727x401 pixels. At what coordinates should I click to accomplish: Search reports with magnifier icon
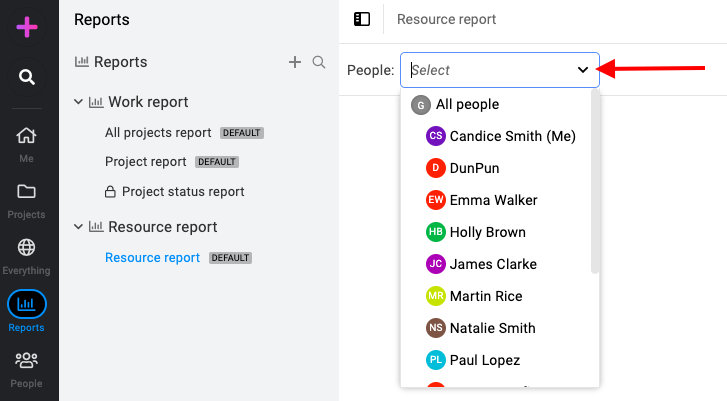pos(319,62)
